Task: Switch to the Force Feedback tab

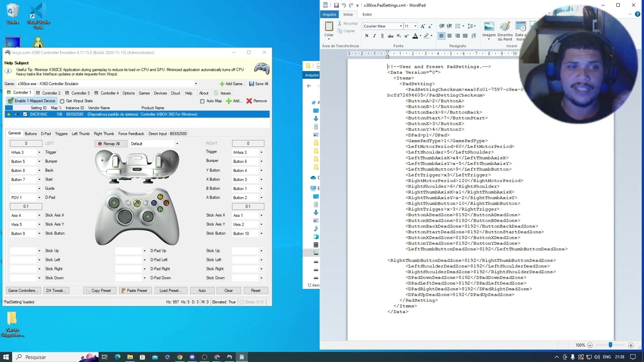Action: (x=131, y=134)
